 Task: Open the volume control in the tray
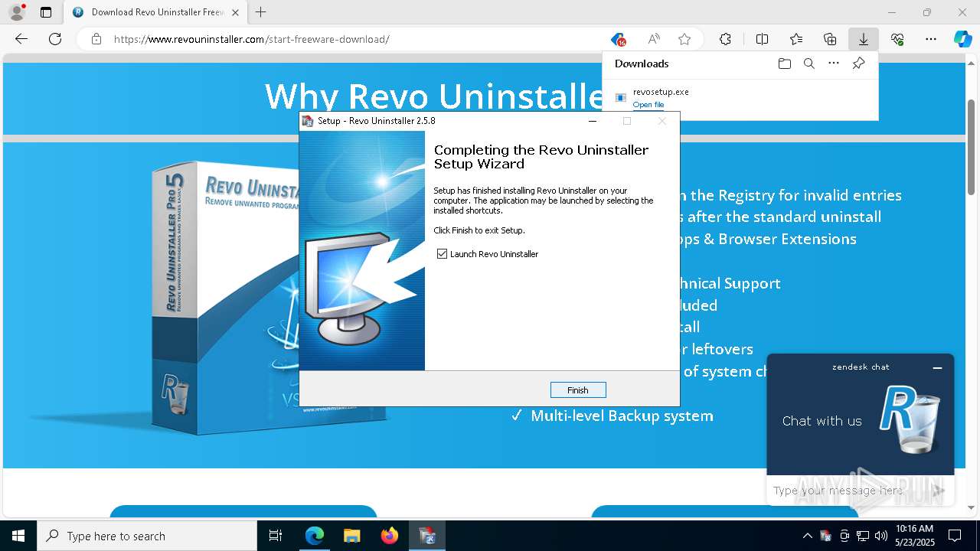[x=881, y=536]
